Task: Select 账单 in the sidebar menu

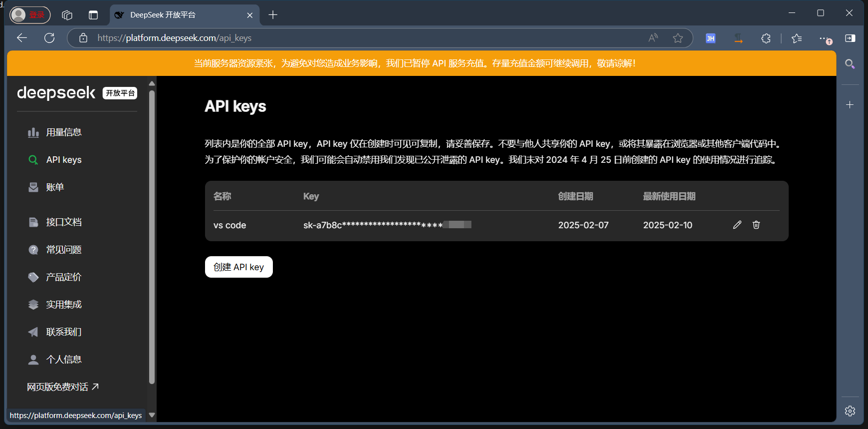Action: (55, 187)
